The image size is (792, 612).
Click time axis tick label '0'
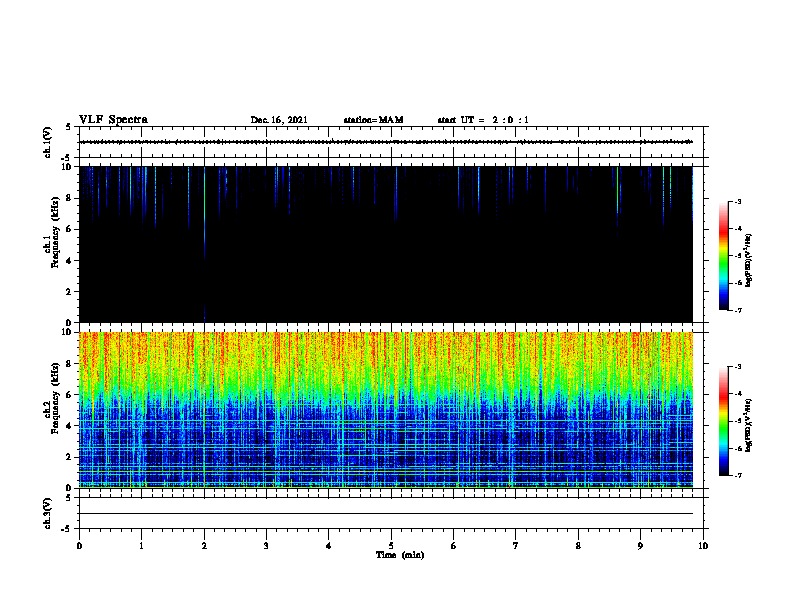[79, 546]
